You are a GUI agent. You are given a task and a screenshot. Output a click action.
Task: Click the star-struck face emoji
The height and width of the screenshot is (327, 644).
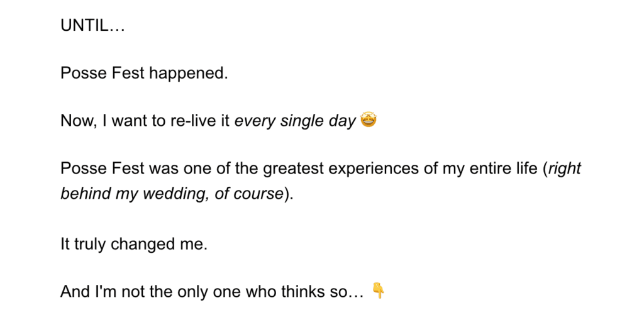(369, 121)
